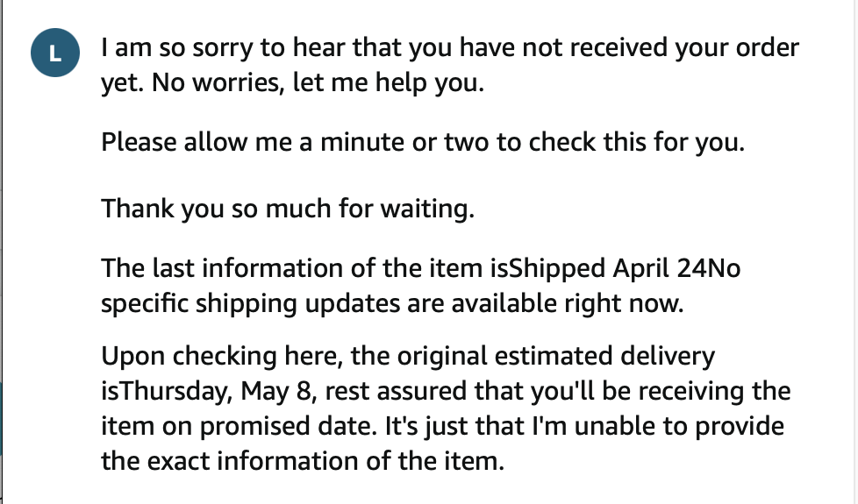Viewport: 858px width, 504px height.
Task: Click the word "order" in the first message
Action: tap(767, 47)
